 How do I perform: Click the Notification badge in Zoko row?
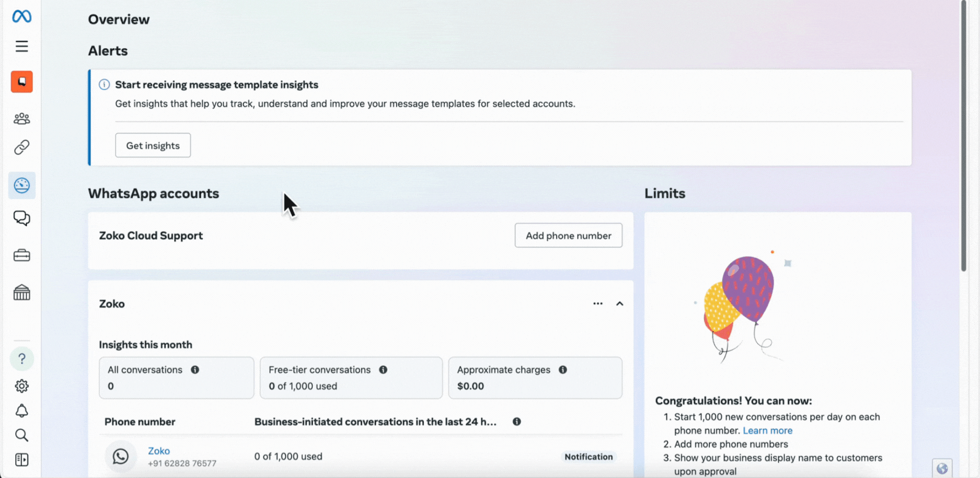pos(589,457)
